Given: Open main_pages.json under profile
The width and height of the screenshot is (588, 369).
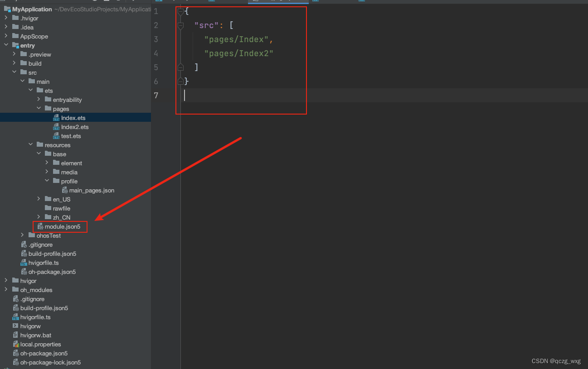Looking at the screenshot, I should click(x=92, y=190).
